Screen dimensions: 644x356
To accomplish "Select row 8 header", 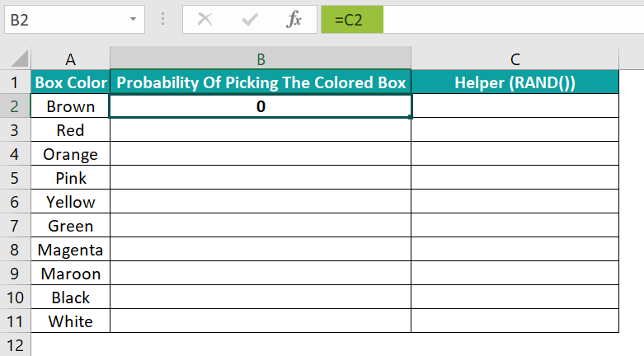I will tap(15, 249).
